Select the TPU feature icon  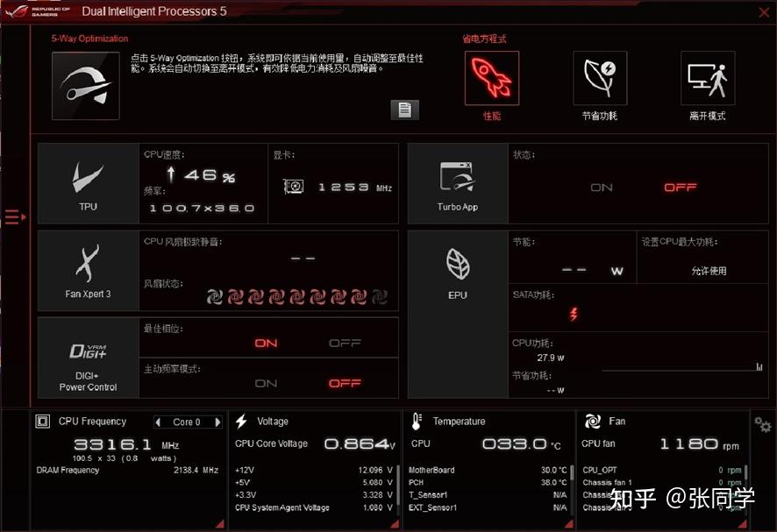88,175
